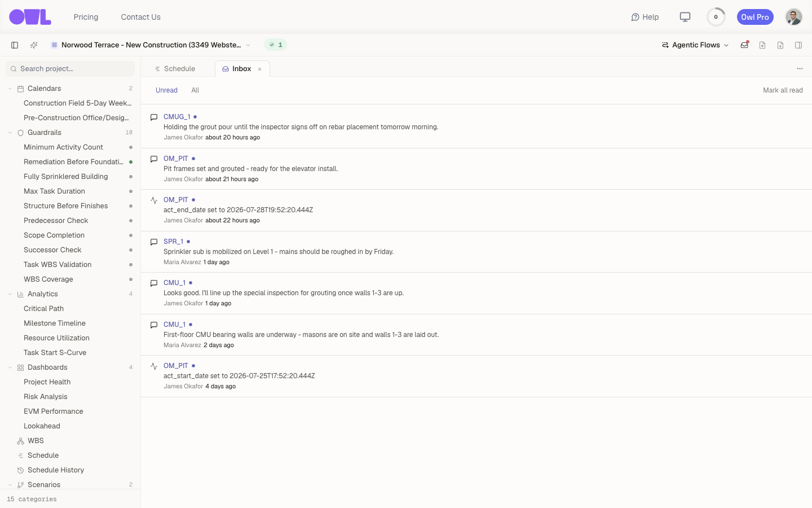Open Critical Path analytics

point(43,309)
